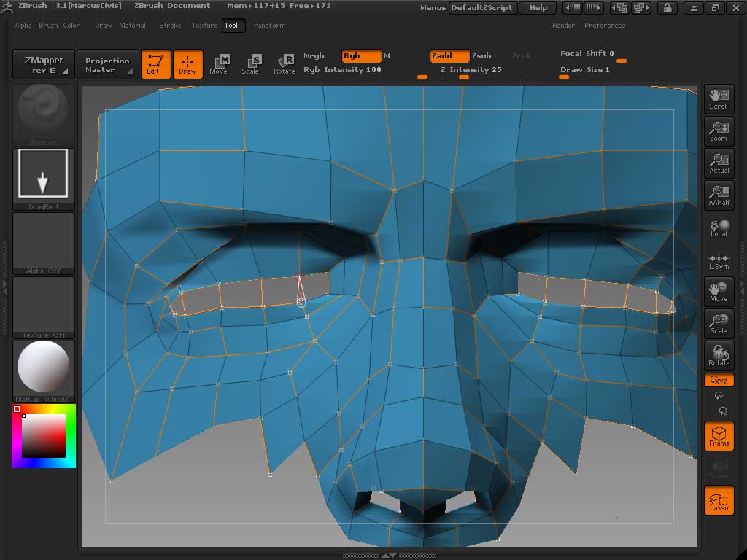Image resolution: width=747 pixels, height=560 pixels.
Task: Open the Preferences menu
Action: [x=605, y=26]
